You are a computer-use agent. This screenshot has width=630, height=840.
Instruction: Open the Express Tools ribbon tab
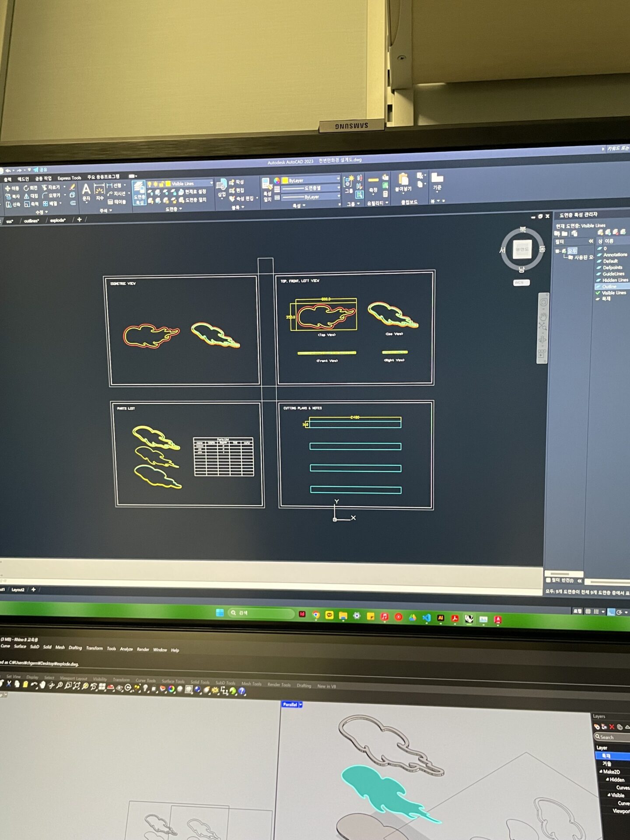(69, 178)
